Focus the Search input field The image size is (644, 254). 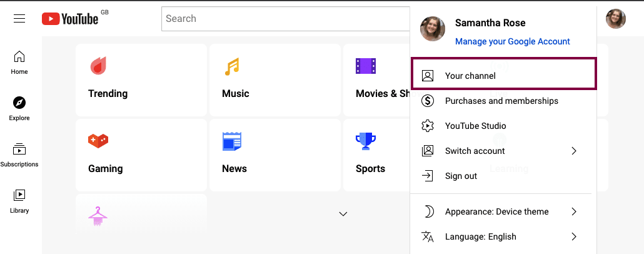tap(286, 19)
